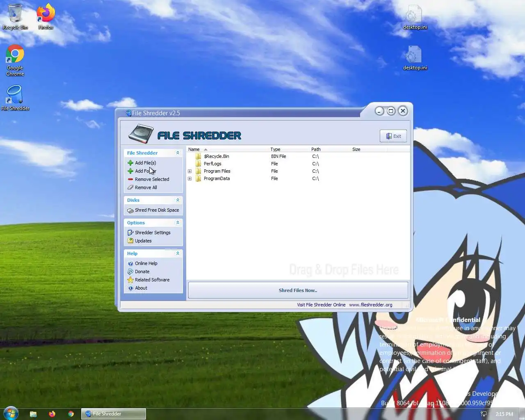Click the File Shredder hard drive logo
The height and width of the screenshot is (420, 525).
coord(141,134)
